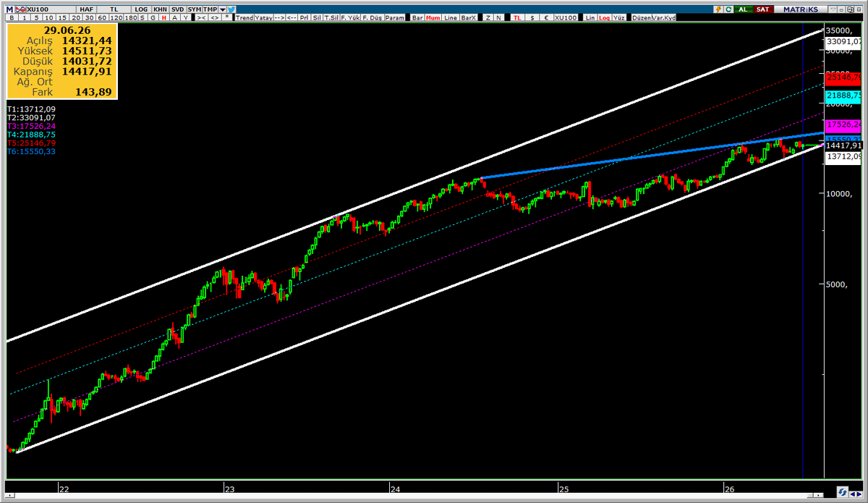
Task: Click the Z toolbar button
Action: 488,17
